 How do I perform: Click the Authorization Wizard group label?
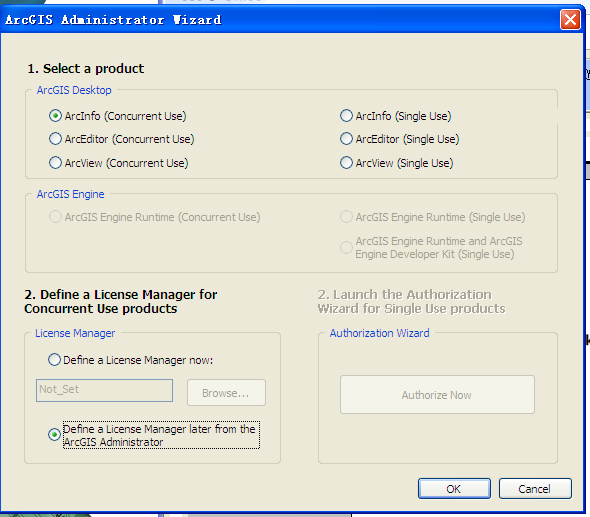[x=380, y=333]
